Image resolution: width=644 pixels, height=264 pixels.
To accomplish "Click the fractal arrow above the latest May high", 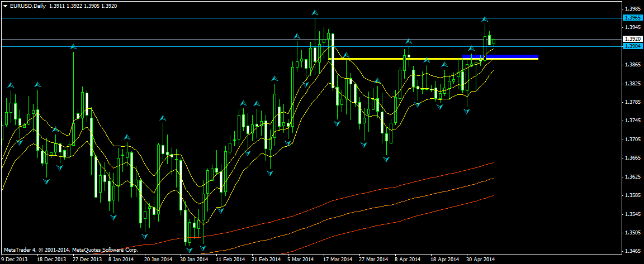I will coord(485,19).
